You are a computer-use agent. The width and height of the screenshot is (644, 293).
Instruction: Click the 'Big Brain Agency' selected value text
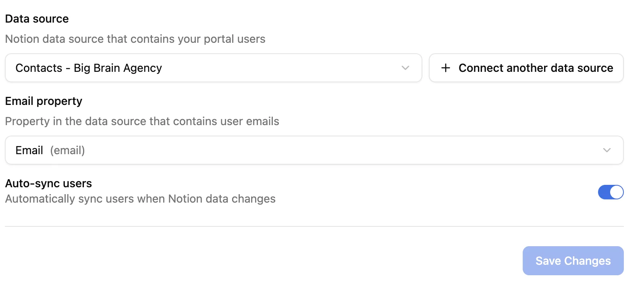click(118, 68)
